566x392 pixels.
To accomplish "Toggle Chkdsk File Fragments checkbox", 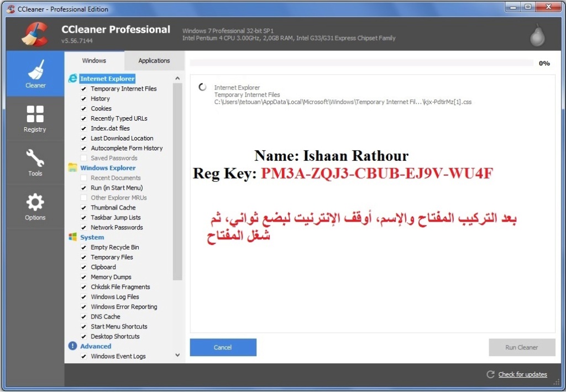I will point(84,287).
